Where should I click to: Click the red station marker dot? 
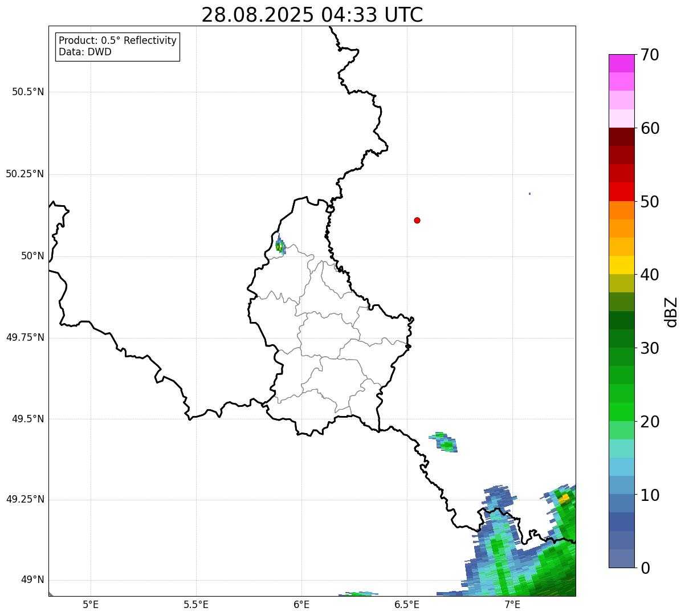(x=417, y=220)
